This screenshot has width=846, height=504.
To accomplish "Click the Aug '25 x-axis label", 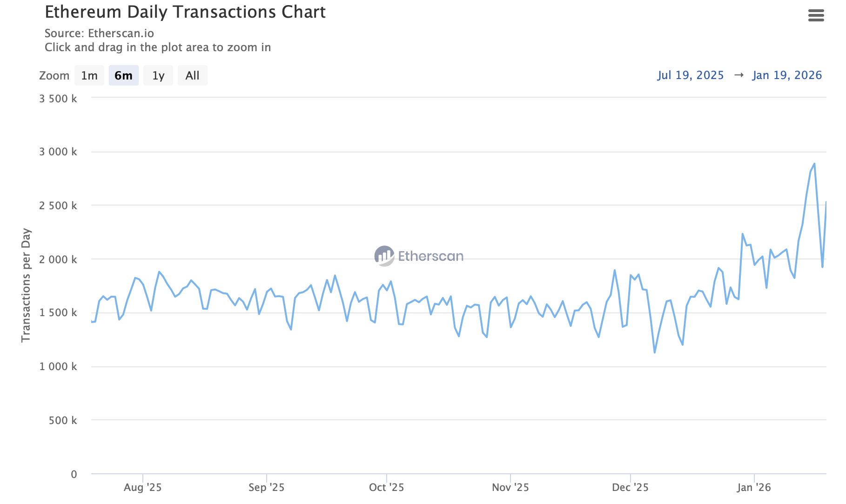I will (142, 487).
